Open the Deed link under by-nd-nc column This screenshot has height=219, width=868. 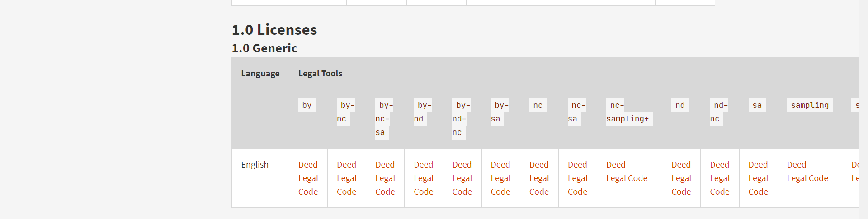[462, 165]
